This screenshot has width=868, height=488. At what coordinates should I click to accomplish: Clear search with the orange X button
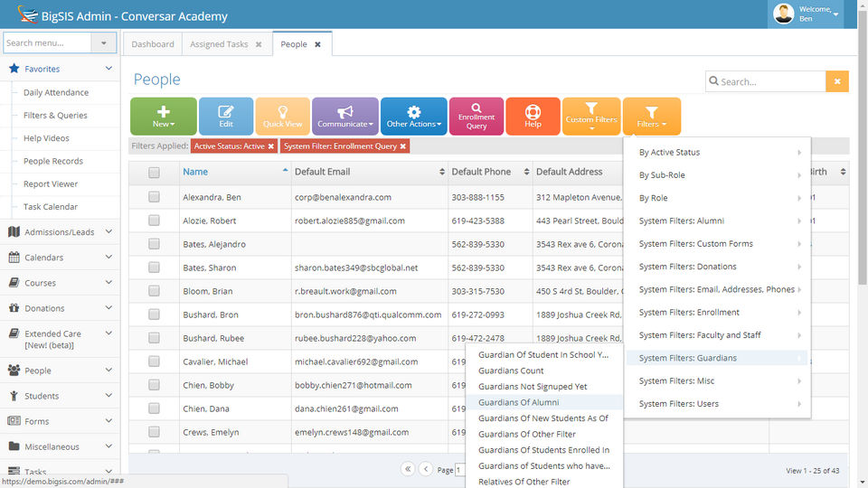click(x=837, y=81)
